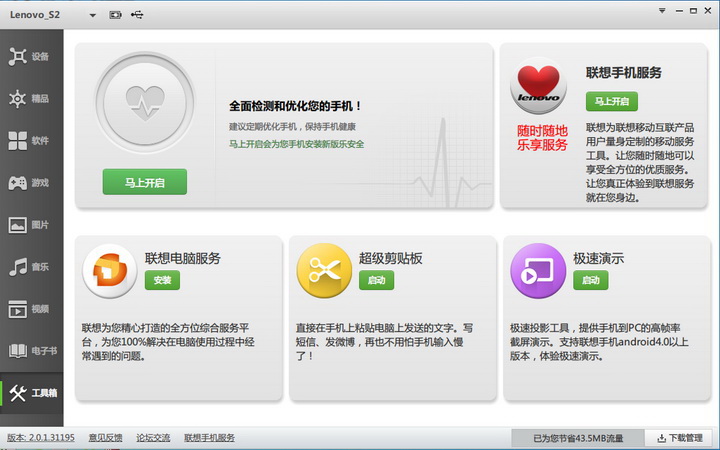Viewport: 720px width, 450px height.
Task: Click the orange 联想电脑服务 icon
Action: [x=110, y=271]
